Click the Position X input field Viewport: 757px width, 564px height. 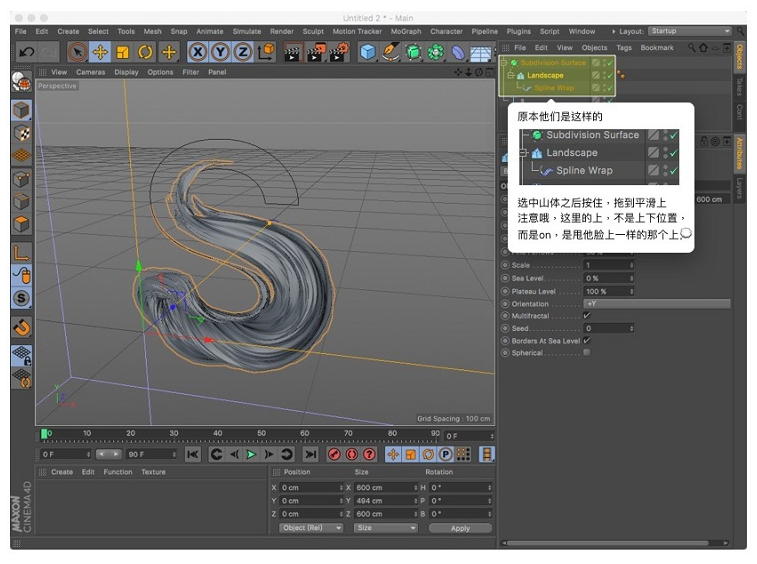pos(310,487)
